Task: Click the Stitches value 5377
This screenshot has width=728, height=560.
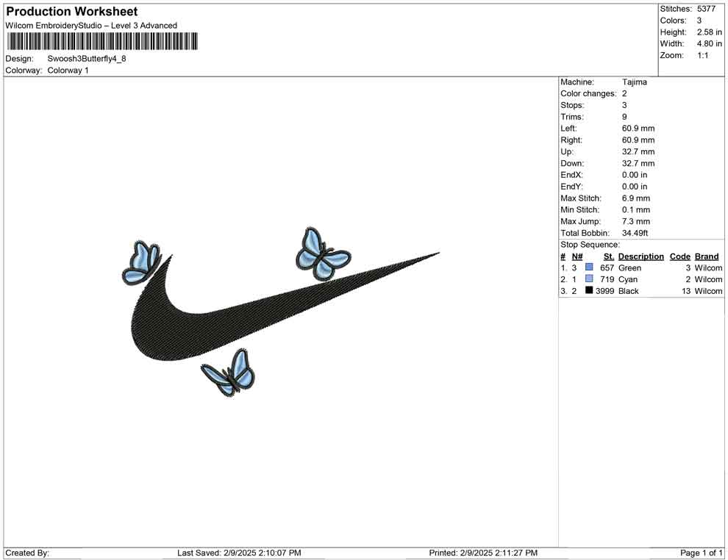Action: click(x=706, y=9)
